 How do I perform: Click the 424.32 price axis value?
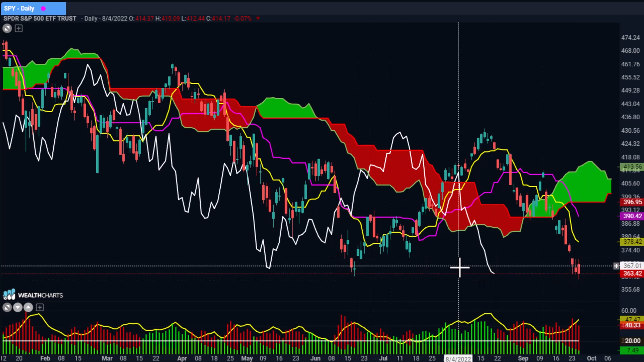coord(631,143)
